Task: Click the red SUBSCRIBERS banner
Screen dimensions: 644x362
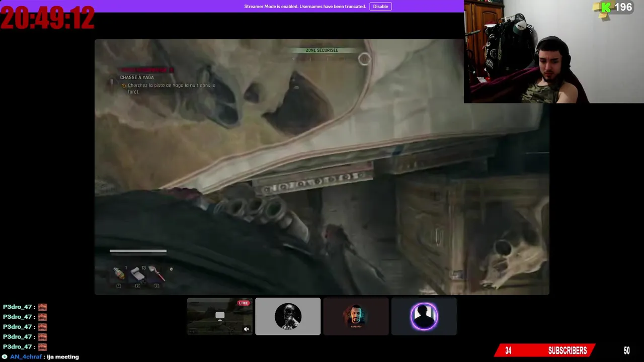Action: tap(545, 350)
